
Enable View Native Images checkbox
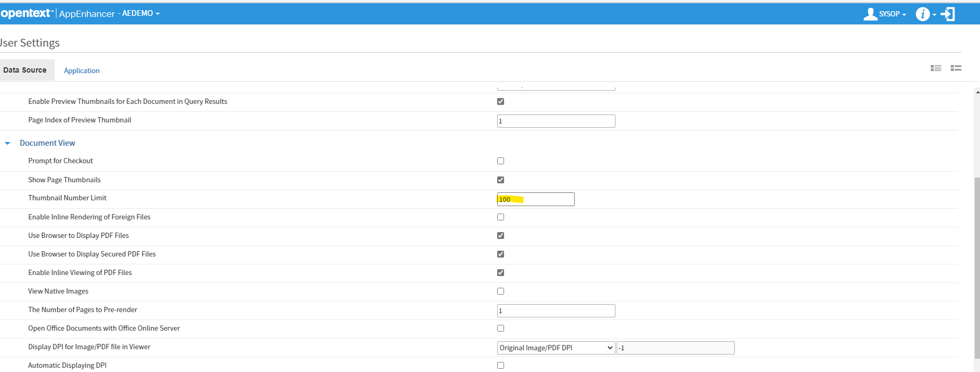(500, 291)
